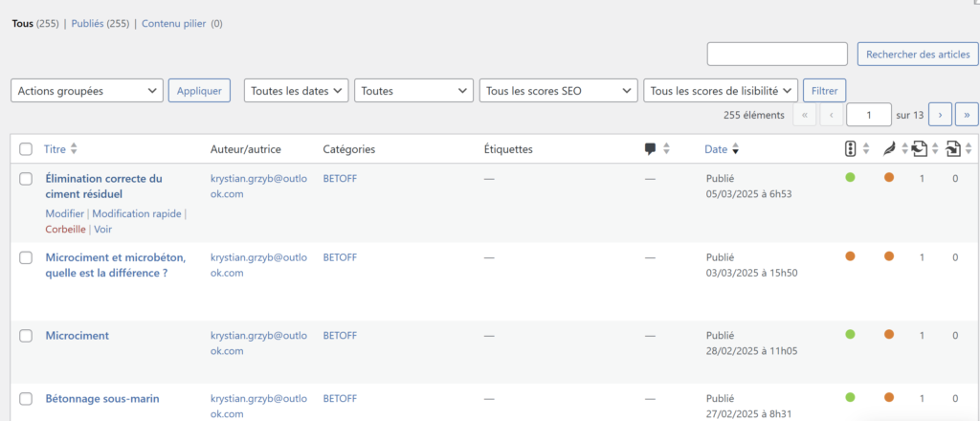Image resolution: width=980 pixels, height=421 pixels.
Task: Click the green SEO dot for Microciment
Action: click(850, 335)
